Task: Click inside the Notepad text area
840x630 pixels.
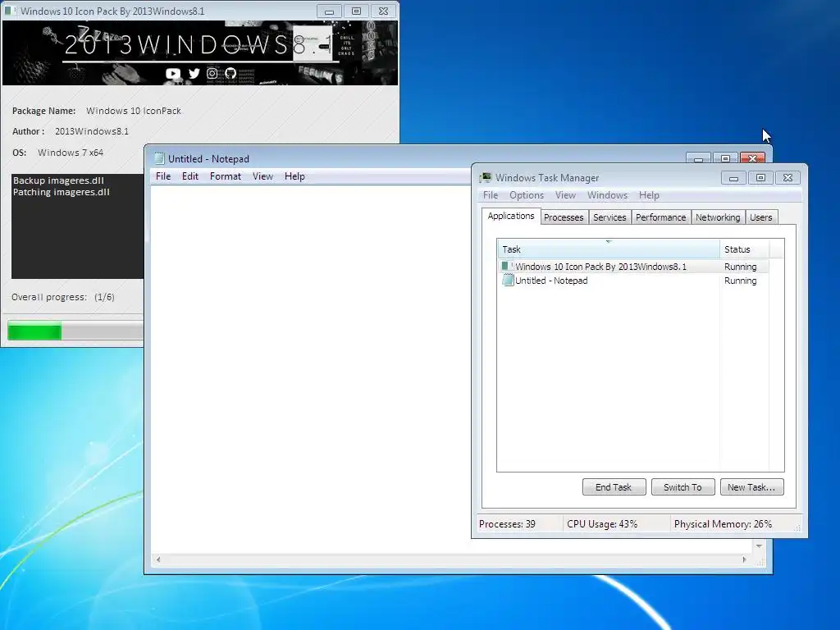Action: tap(309, 370)
